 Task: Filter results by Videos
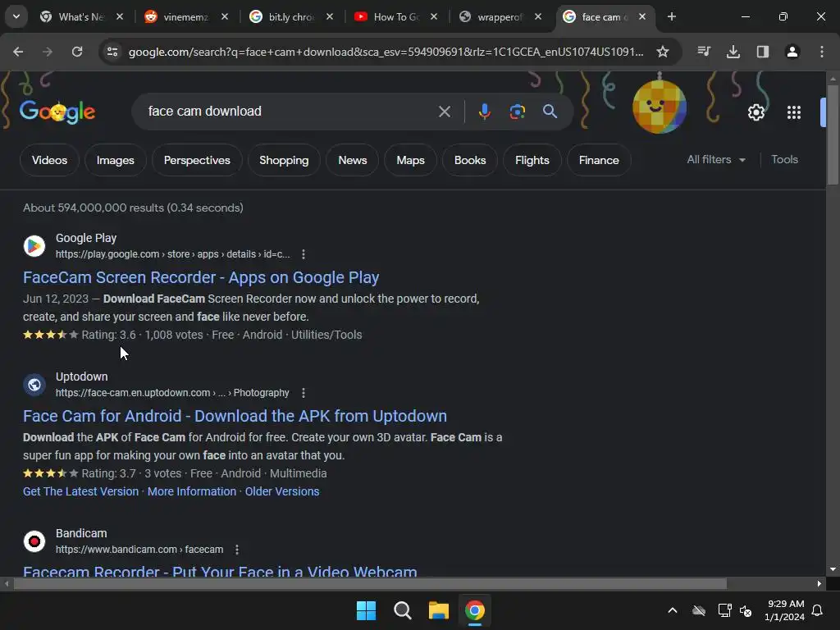[x=49, y=160]
